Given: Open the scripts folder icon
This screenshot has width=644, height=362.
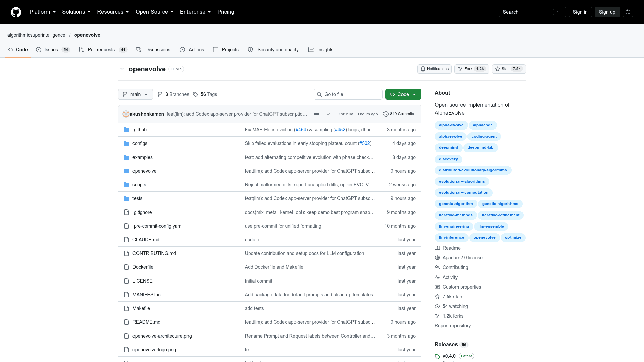Looking at the screenshot, I should (126, 185).
